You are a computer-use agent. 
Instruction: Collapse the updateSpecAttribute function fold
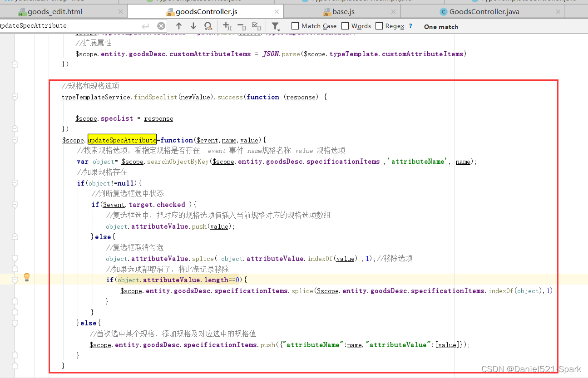point(15,140)
